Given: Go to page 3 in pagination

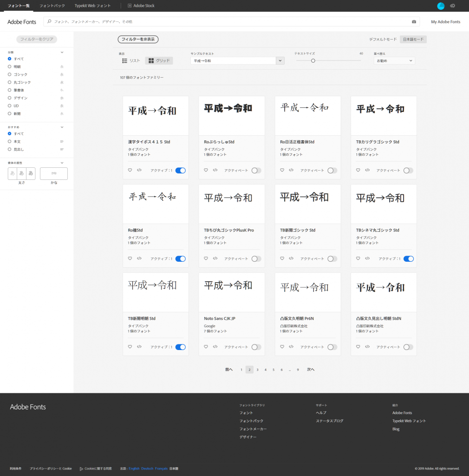Looking at the screenshot, I should [x=257, y=370].
